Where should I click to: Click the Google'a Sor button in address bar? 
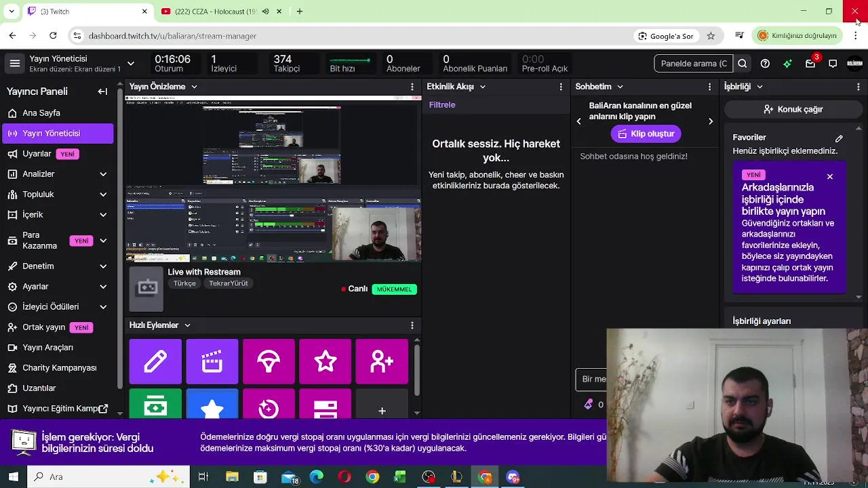click(665, 36)
